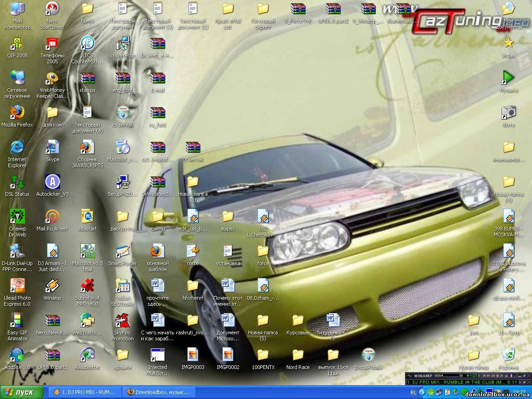Launch MaxXBot v1.5 final
The image size is (532, 399).
pyautogui.click(x=87, y=258)
